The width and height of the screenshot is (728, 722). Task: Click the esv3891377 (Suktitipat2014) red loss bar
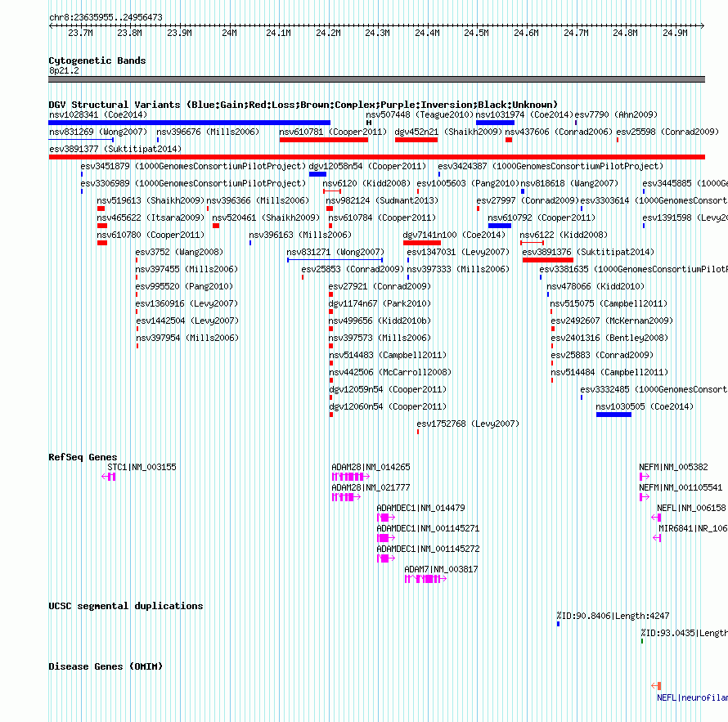tap(377, 157)
